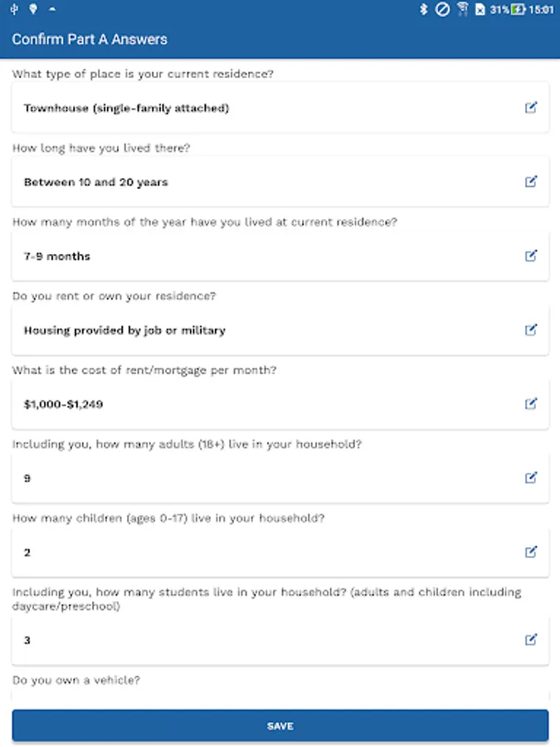The width and height of the screenshot is (560, 747).
Task: Edit number of adults in household
Action: [531, 478]
